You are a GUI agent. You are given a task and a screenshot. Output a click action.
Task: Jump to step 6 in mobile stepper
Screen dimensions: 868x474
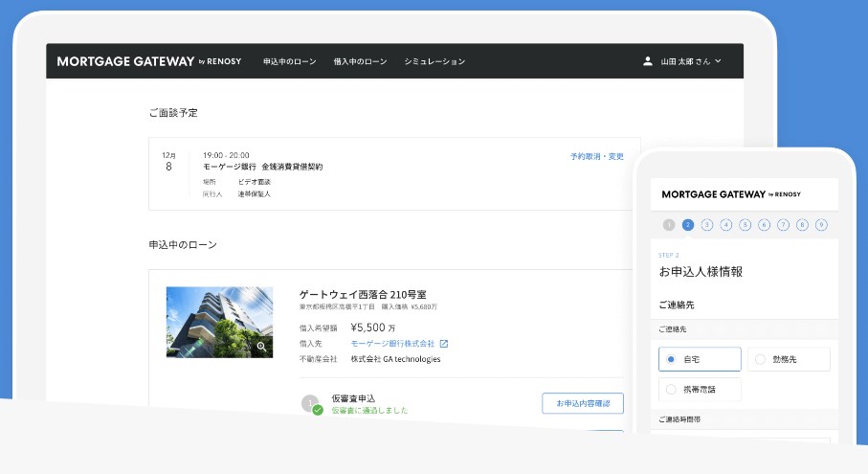764,225
